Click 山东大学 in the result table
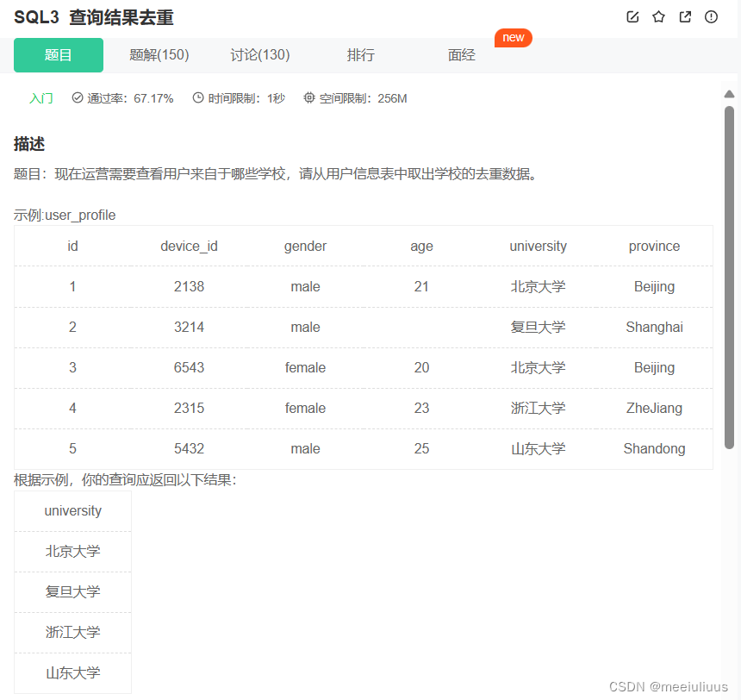741x700 pixels. point(72,673)
